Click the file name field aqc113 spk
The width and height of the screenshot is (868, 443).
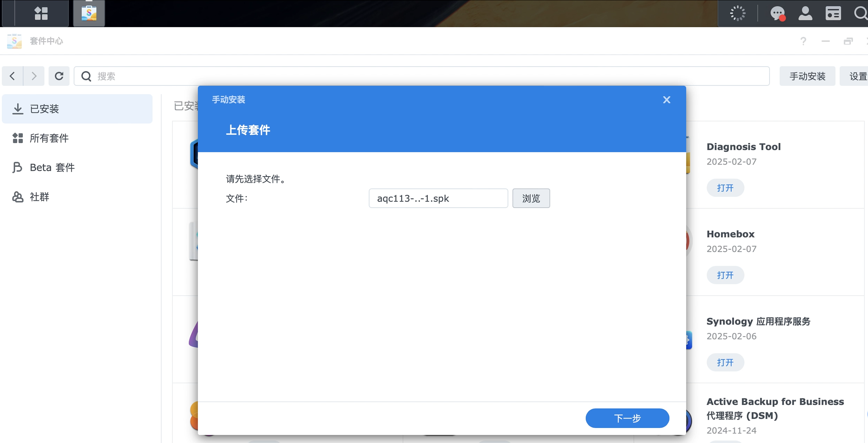click(x=438, y=198)
